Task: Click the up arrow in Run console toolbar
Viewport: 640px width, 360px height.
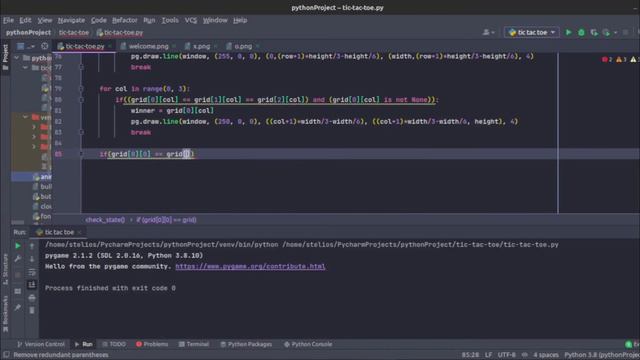Action: 32,246
